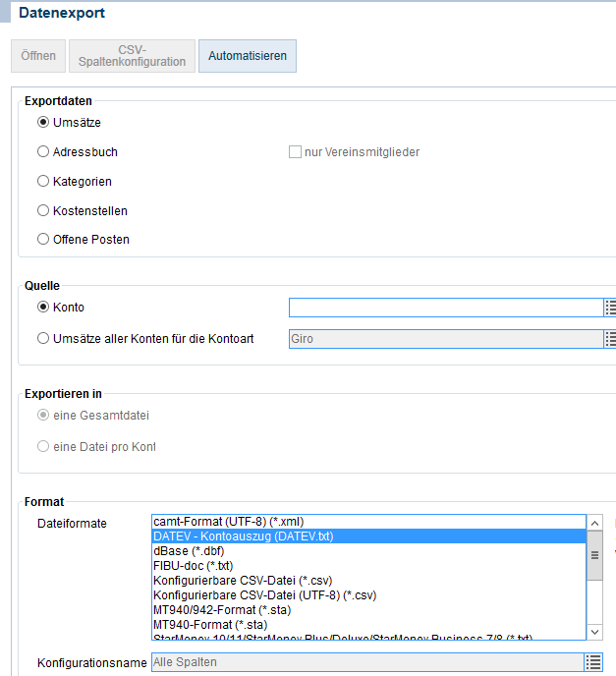Select Umsätze aller Konten für die Kontoart
This screenshot has height=676, width=616.
pos(43,339)
